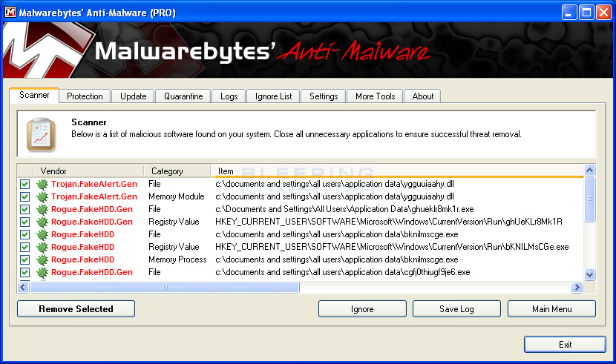This screenshot has height=364, width=616.
Task: Uncheck checkbox for bKNILMsCGe.exe registry value
Action: pos(24,247)
